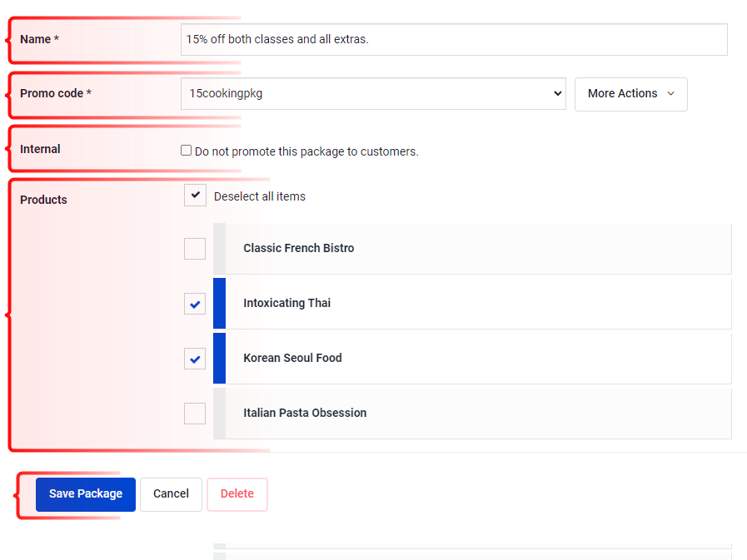Check the Classic French Bistro checkbox
747x560 pixels.
(x=195, y=249)
